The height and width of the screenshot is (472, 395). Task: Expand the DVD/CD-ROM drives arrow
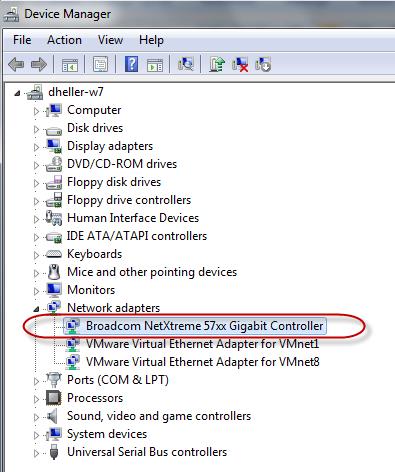[36, 165]
